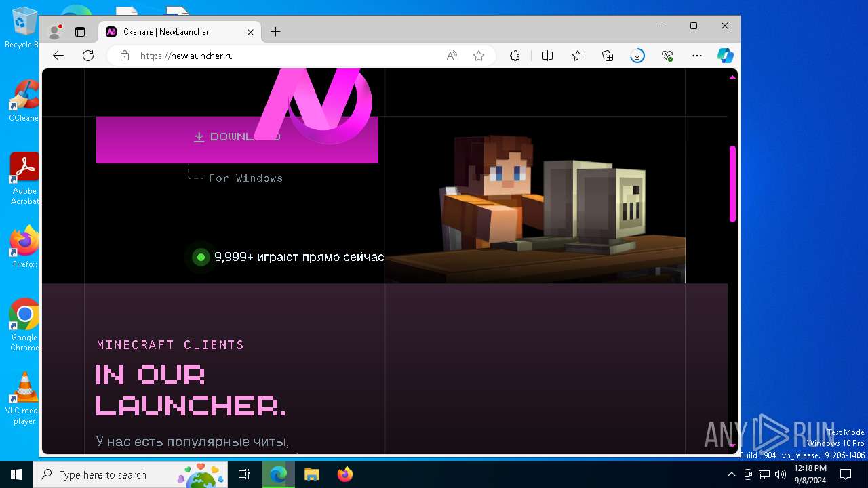Select the Скачать | NewLauncher tab
Image resolution: width=868 pixels, height=488 pixels.
pyautogui.click(x=180, y=32)
